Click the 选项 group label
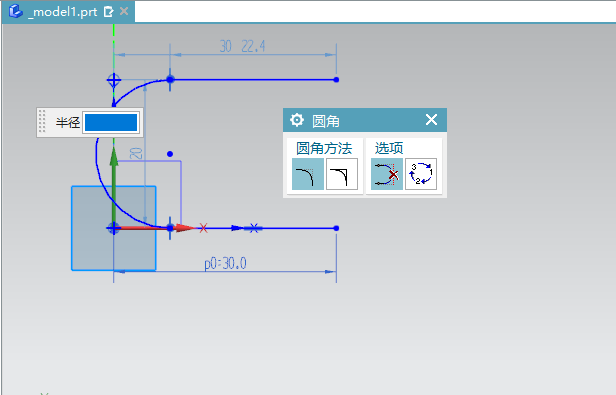 (389, 148)
